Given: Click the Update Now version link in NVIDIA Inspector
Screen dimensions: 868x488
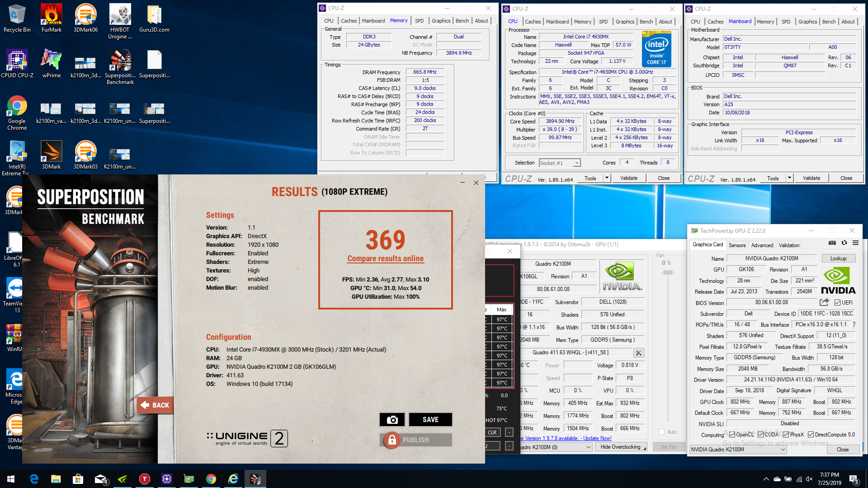Looking at the screenshot, I should [x=566, y=438].
